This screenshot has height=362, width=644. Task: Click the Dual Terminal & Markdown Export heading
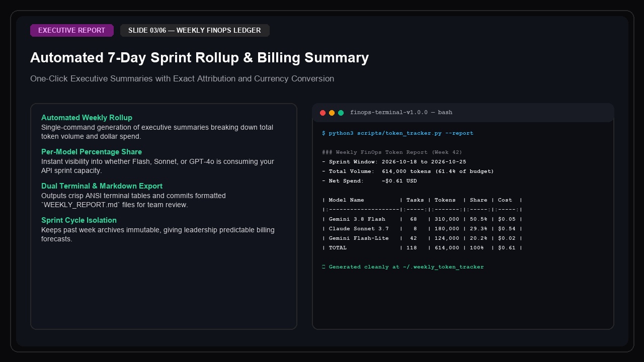tap(102, 186)
